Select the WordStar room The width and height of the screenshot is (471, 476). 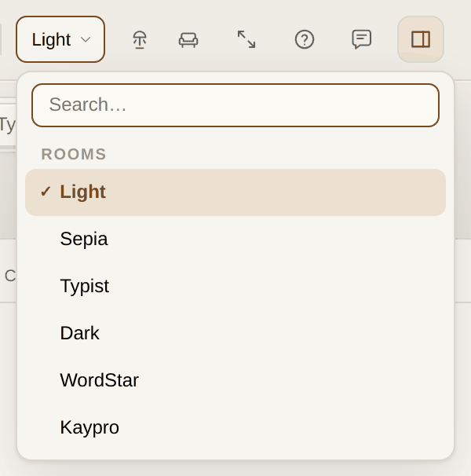[x=235, y=380]
